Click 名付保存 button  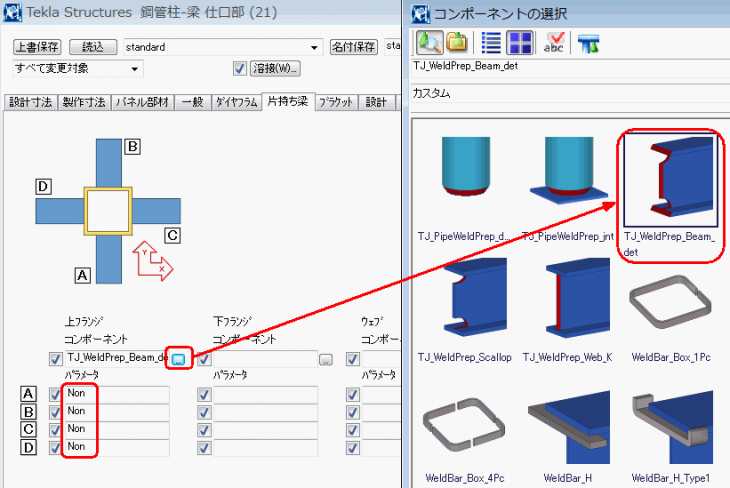pyautogui.click(x=354, y=47)
